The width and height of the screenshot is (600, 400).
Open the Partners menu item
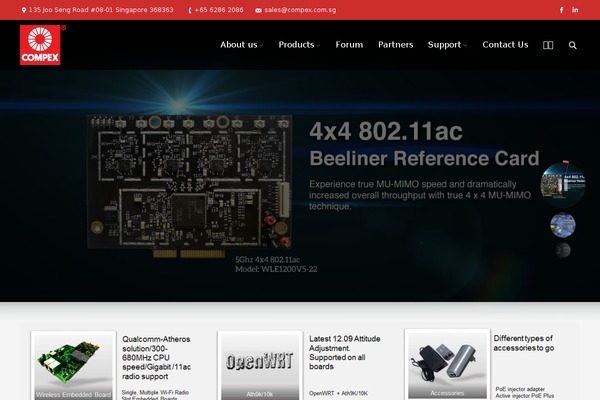click(x=396, y=45)
